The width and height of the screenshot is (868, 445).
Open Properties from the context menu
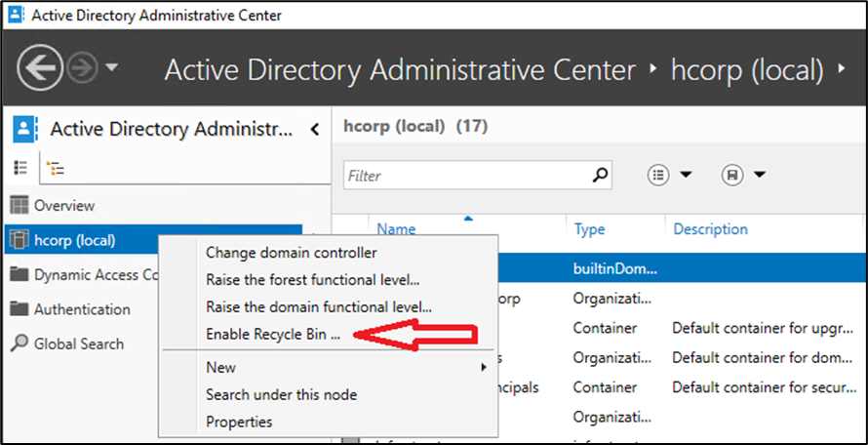pos(239,422)
